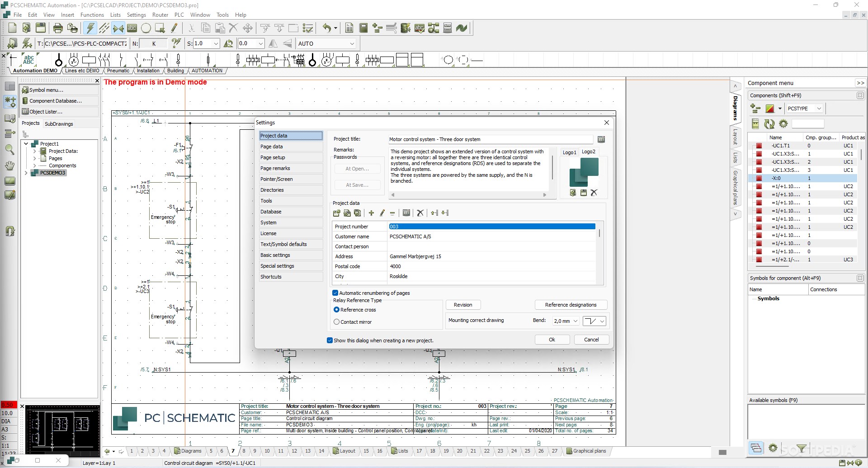
Task: Toggle Automatic renumbering of pages checkbox
Action: (335, 293)
